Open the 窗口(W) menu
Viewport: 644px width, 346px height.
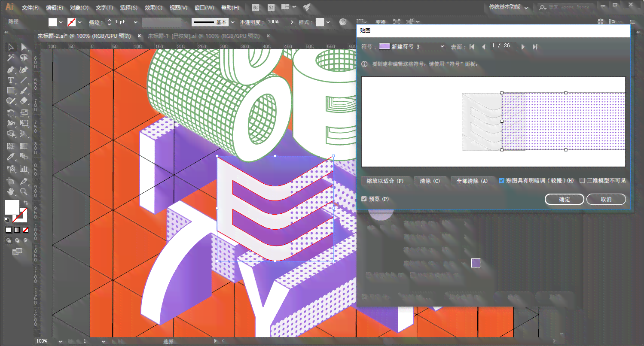204,8
